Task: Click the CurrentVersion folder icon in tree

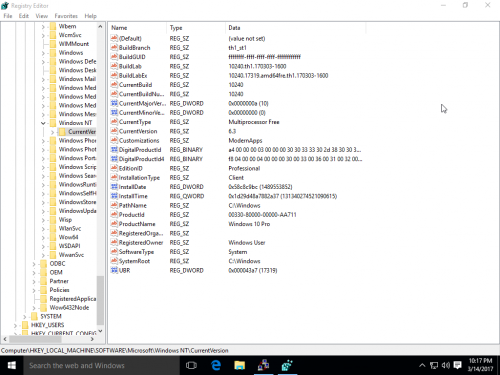Action: pyautogui.click(x=62, y=132)
